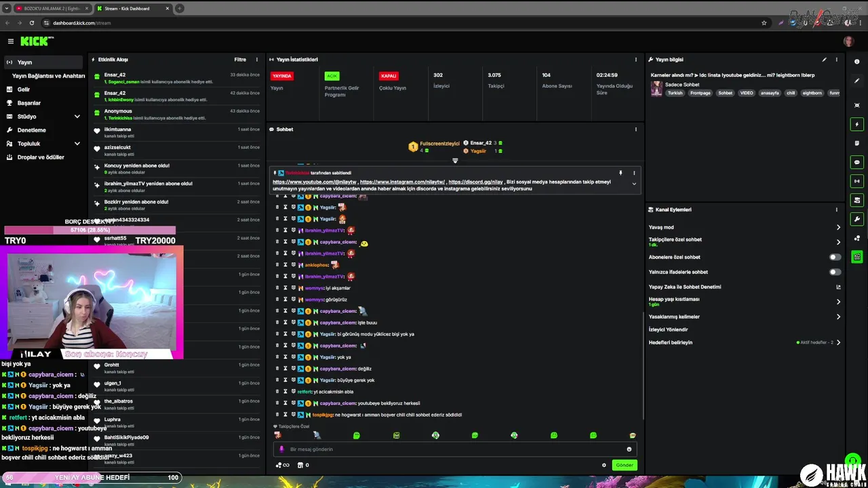868x488 pixels.
Task: Open Kanal Eylemleri three-dot menu
Action: [837, 209]
